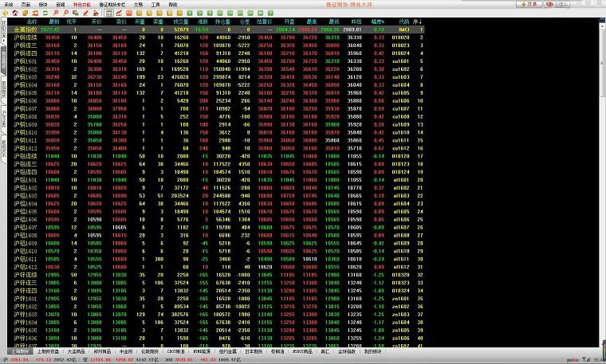Sort by the 成交量 column header
The image size is (606, 364).
(181, 22)
